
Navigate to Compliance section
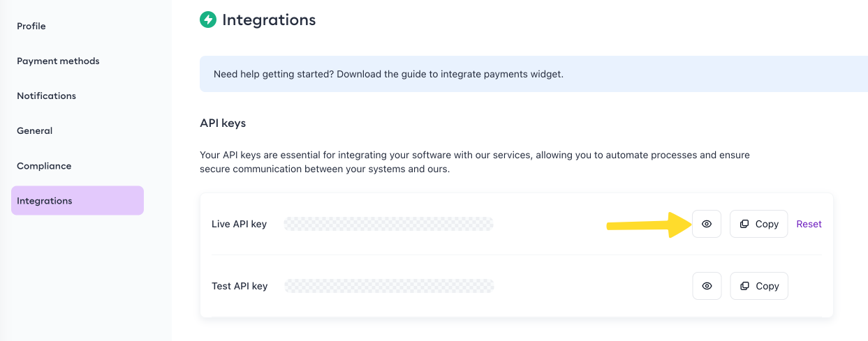click(x=44, y=166)
